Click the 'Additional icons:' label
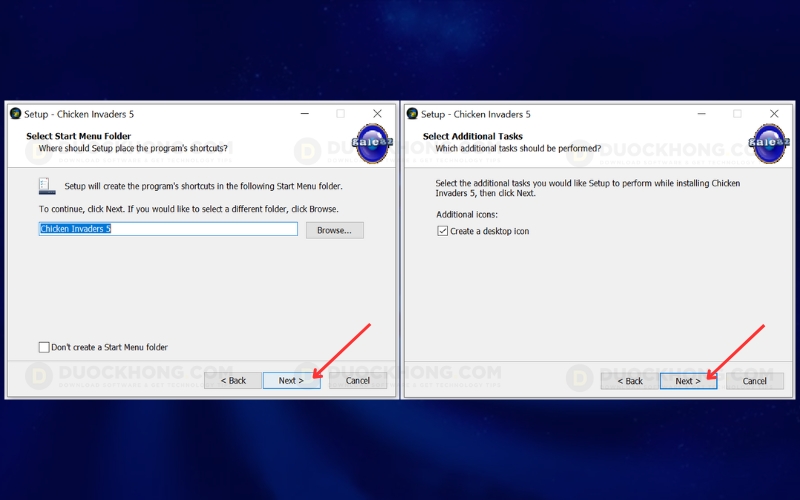Viewport: 800px width, 500px height. (x=467, y=214)
